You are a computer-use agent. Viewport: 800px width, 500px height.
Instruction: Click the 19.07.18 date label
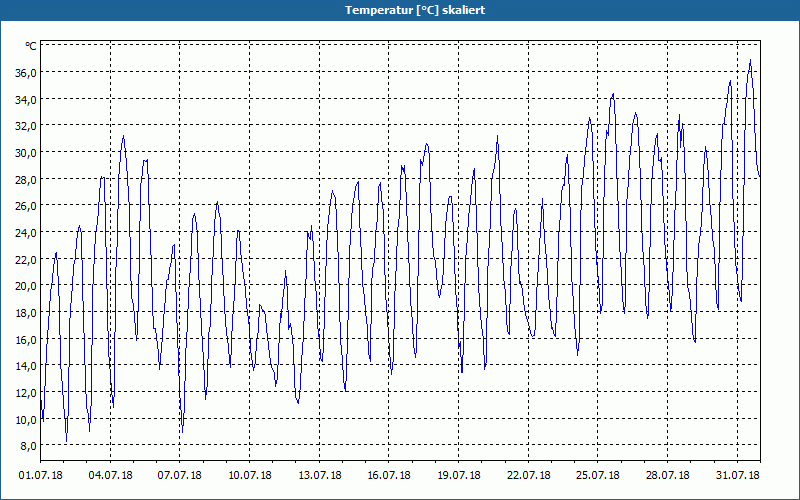coord(459,475)
